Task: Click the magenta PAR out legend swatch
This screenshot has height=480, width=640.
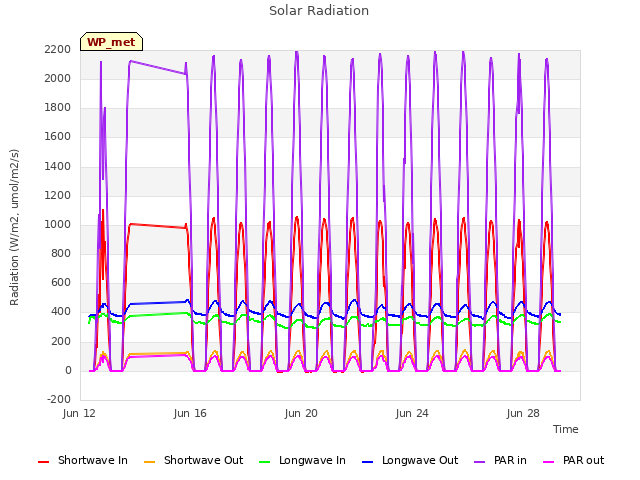Action: [x=549, y=462]
